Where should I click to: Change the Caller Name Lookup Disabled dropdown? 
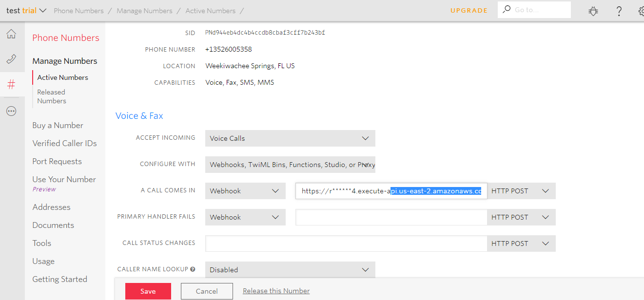click(x=290, y=269)
